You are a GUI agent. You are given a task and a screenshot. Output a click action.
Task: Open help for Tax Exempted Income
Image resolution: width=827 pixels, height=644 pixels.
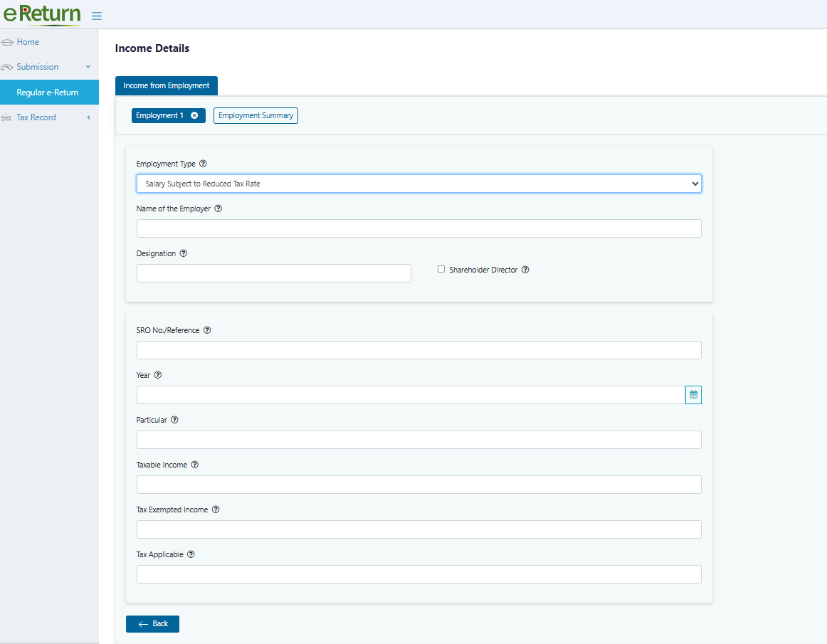[x=216, y=510]
